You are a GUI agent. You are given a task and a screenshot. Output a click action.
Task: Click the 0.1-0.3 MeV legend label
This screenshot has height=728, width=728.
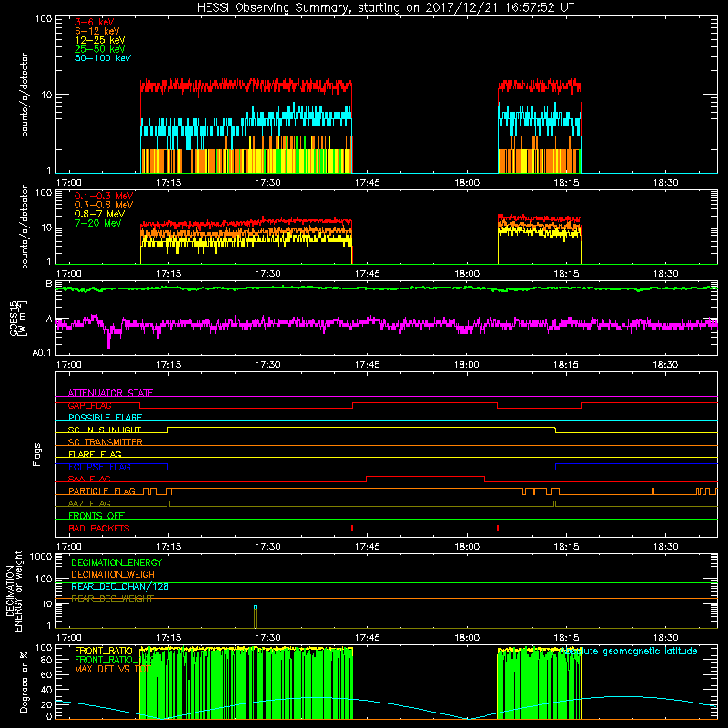[x=104, y=196]
